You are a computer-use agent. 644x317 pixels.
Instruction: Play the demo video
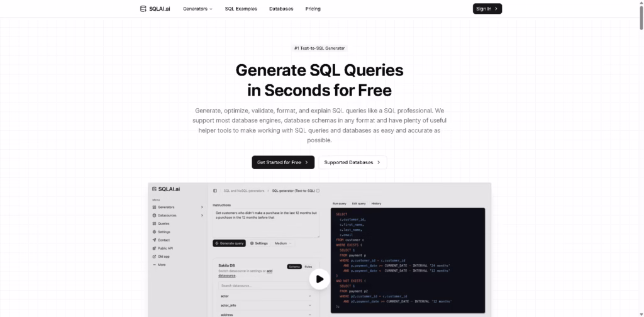point(319,279)
